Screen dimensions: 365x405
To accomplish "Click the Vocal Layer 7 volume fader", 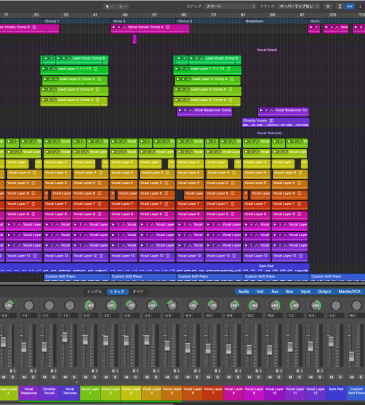I will tap(208, 348).
